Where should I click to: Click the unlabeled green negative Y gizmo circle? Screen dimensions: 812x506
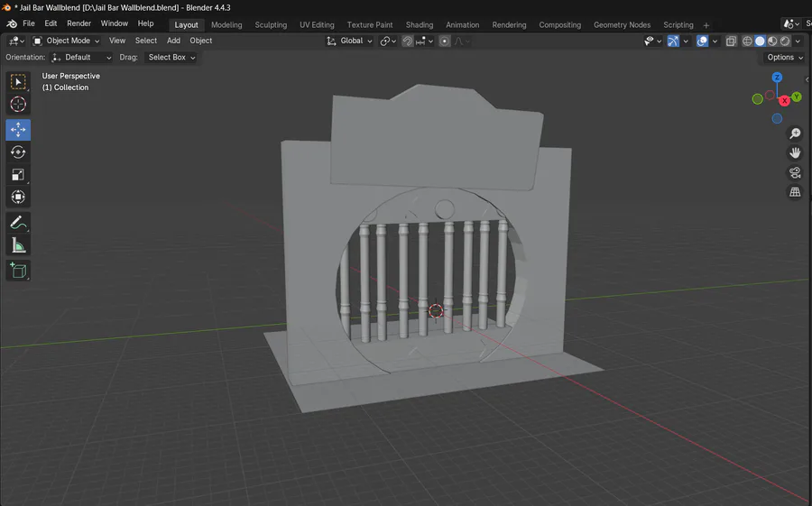[757, 99]
